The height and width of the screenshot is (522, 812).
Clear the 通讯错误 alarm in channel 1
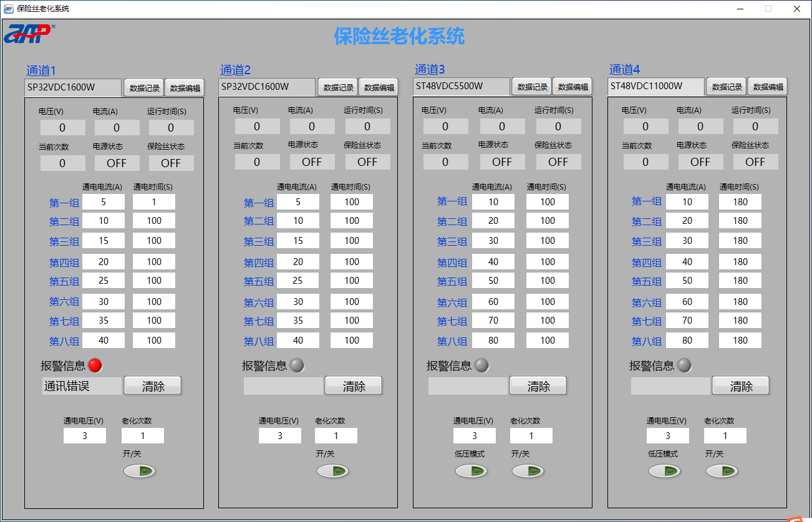153,385
